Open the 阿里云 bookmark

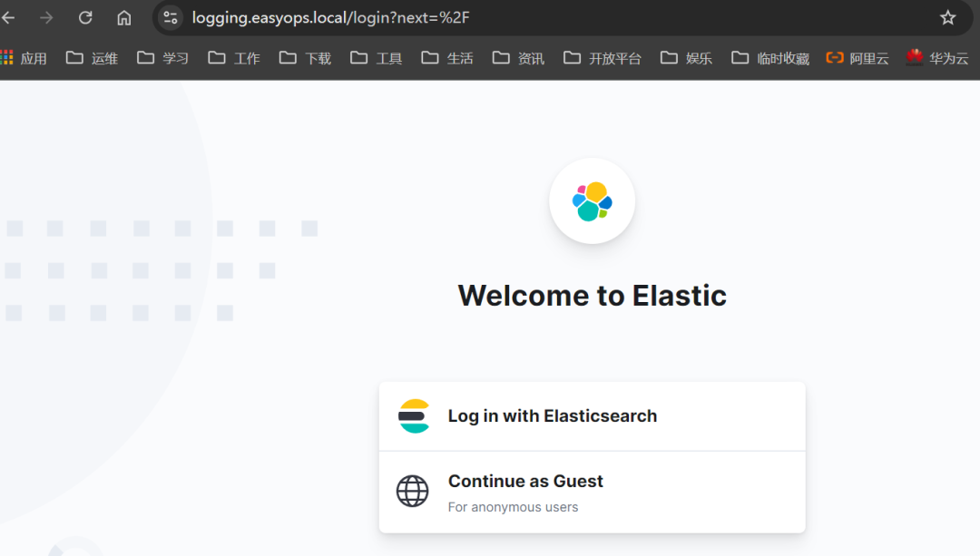point(857,58)
